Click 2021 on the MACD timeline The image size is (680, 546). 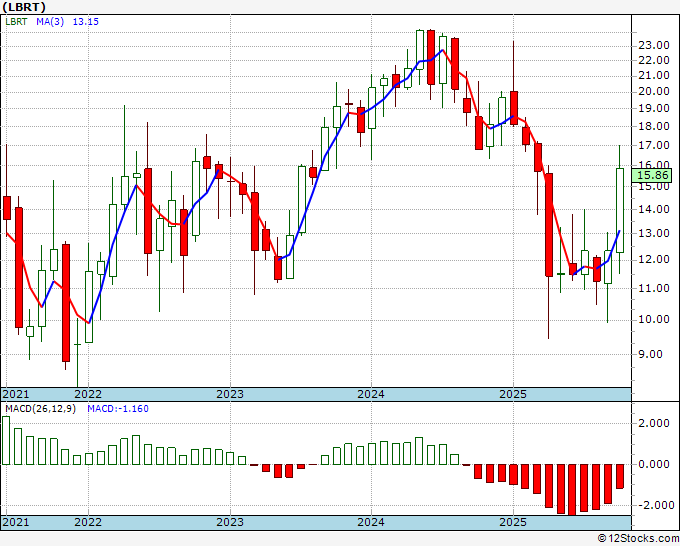16,522
